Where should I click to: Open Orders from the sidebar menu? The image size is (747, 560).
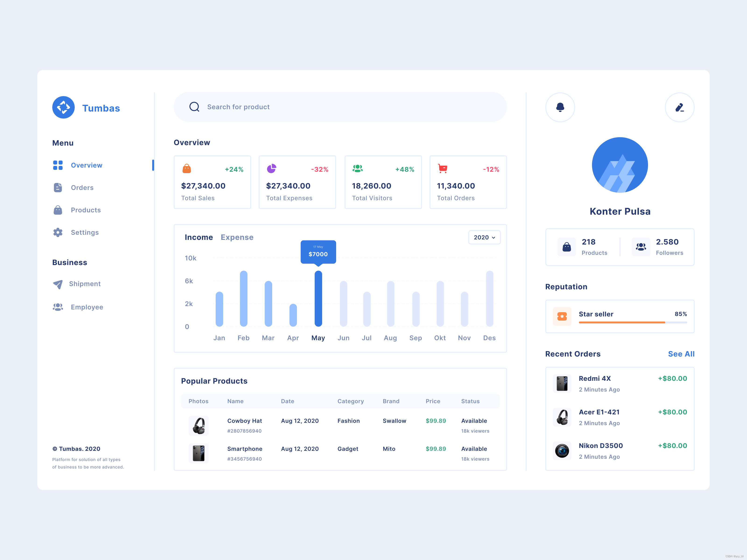pos(82,188)
